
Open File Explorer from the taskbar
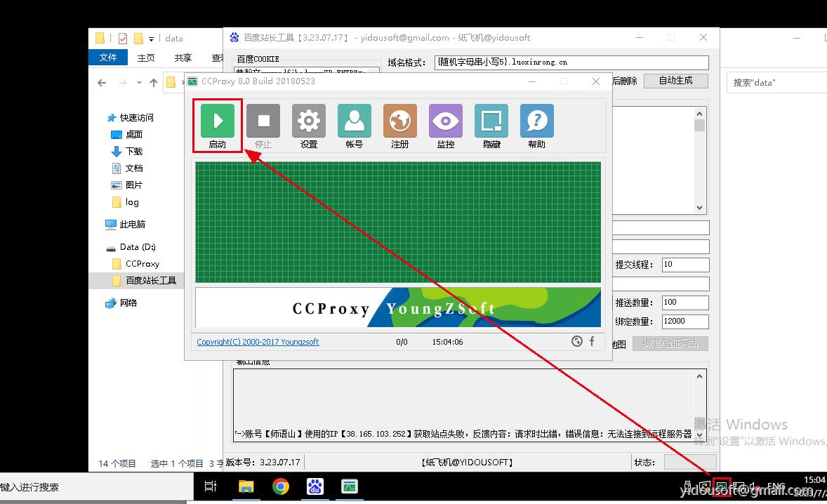tap(246, 486)
